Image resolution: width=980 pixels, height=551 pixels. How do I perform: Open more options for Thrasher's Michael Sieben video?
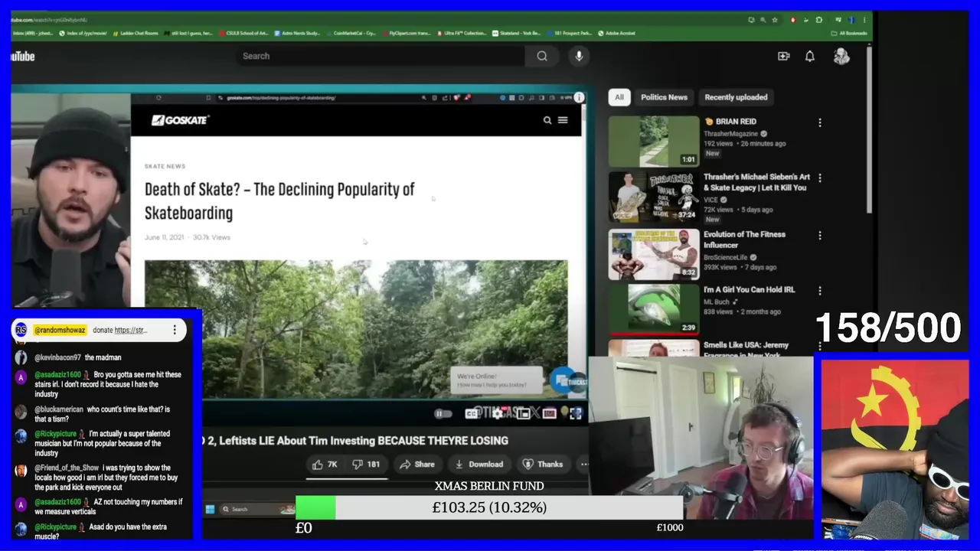[819, 178]
